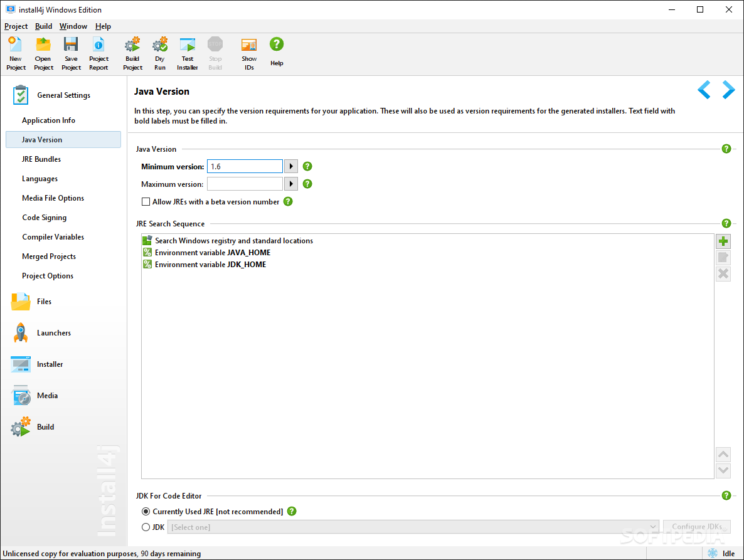Run Test Installer from toolbar
The image size is (744, 560).
(x=188, y=53)
